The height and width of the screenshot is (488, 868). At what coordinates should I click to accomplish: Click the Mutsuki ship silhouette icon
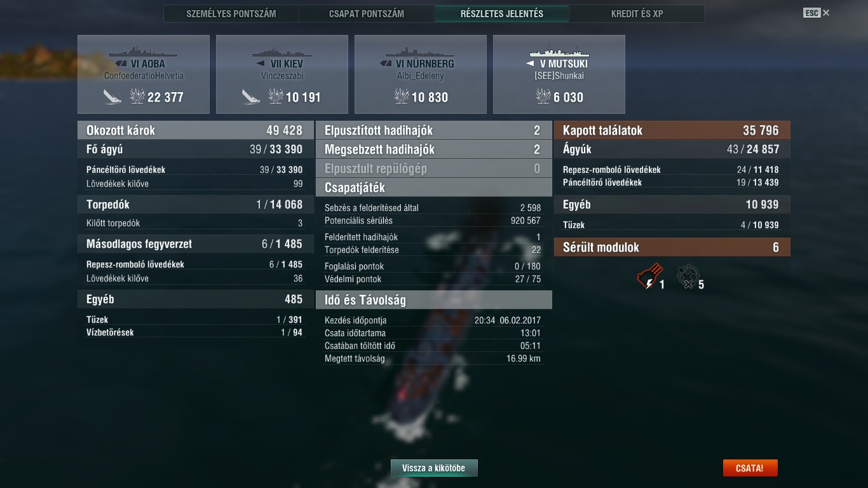pos(559,51)
